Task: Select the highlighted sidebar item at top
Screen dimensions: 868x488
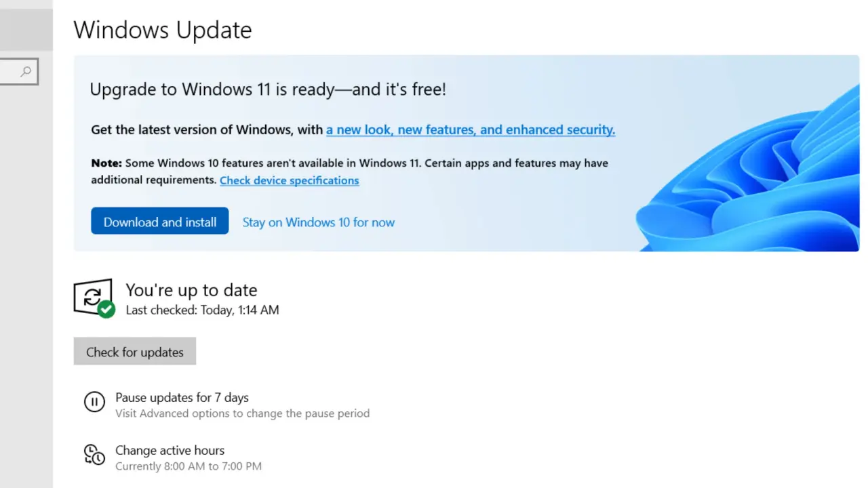Action: (26, 29)
